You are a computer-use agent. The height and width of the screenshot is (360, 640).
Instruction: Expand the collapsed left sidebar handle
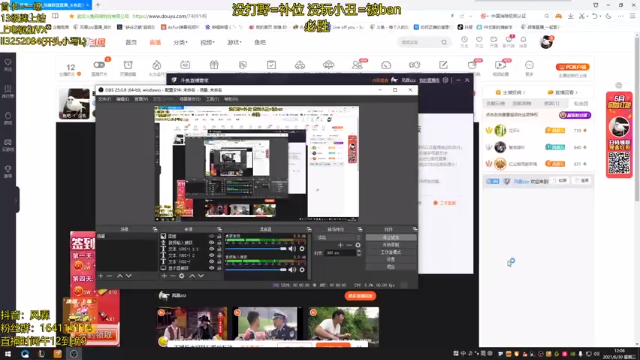coord(16,200)
